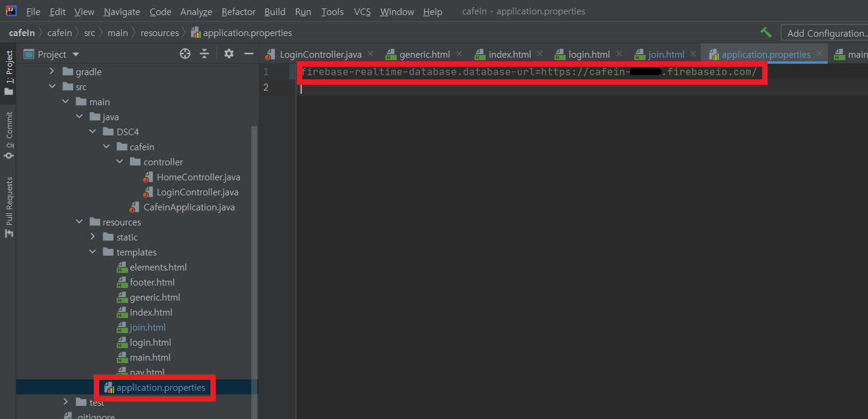The width and height of the screenshot is (868, 419).
Task: Click the collapse all icon
Action: 204,54
